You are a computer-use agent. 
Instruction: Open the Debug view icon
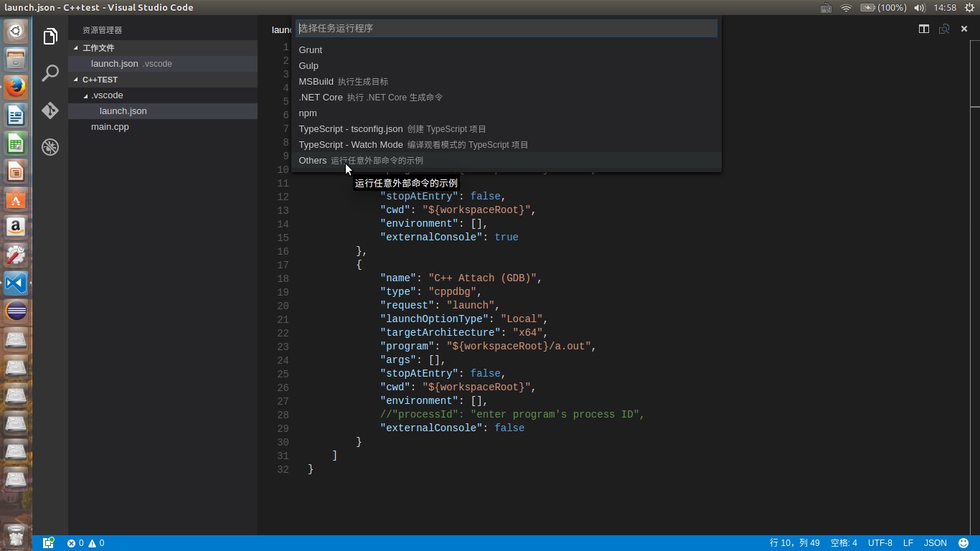point(50,146)
